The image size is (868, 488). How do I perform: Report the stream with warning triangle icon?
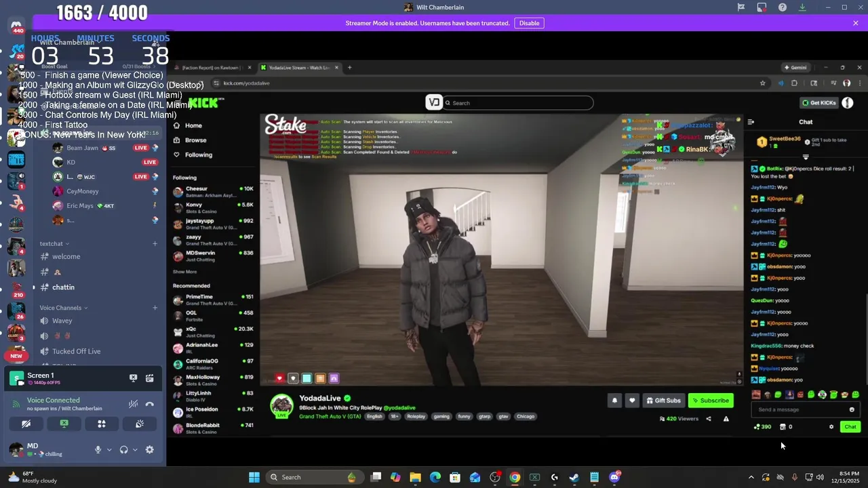[x=726, y=419]
